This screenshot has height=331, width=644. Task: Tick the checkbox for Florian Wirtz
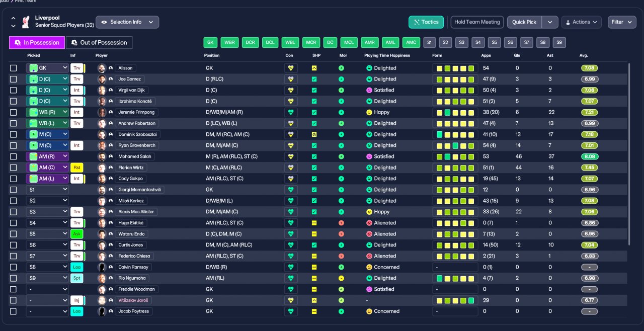(x=14, y=168)
